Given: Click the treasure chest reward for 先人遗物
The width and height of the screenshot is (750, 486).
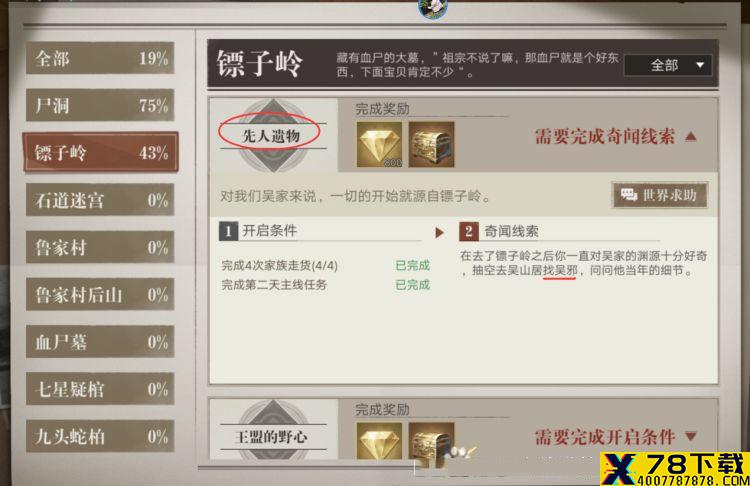Looking at the screenshot, I should point(431,145).
